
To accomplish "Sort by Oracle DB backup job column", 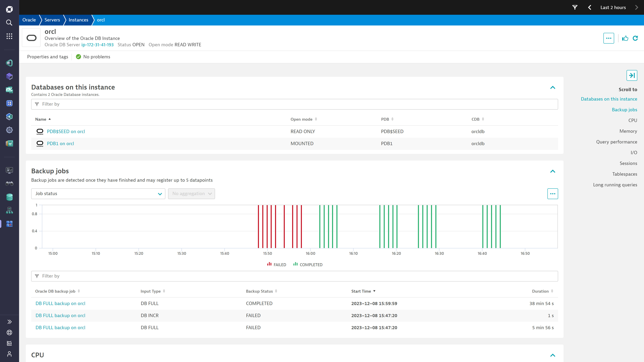I will tap(58, 291).
